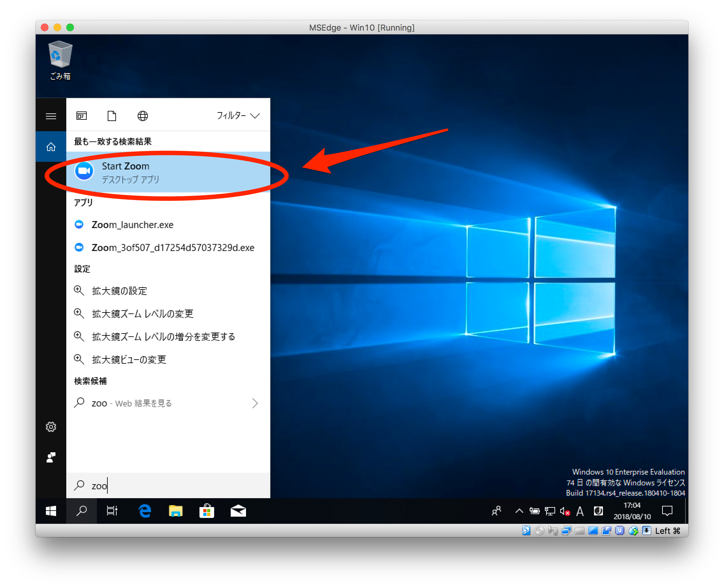The width and height of the screenshot is (724, 588).
Task: Select the Web filter globe icon
Action: 142,116
